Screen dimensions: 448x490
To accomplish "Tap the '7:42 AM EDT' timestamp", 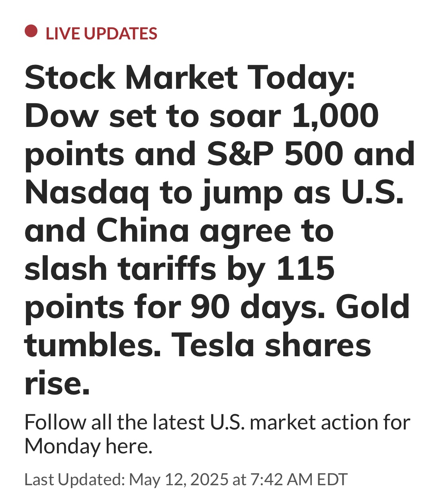I will click(299, 480).
